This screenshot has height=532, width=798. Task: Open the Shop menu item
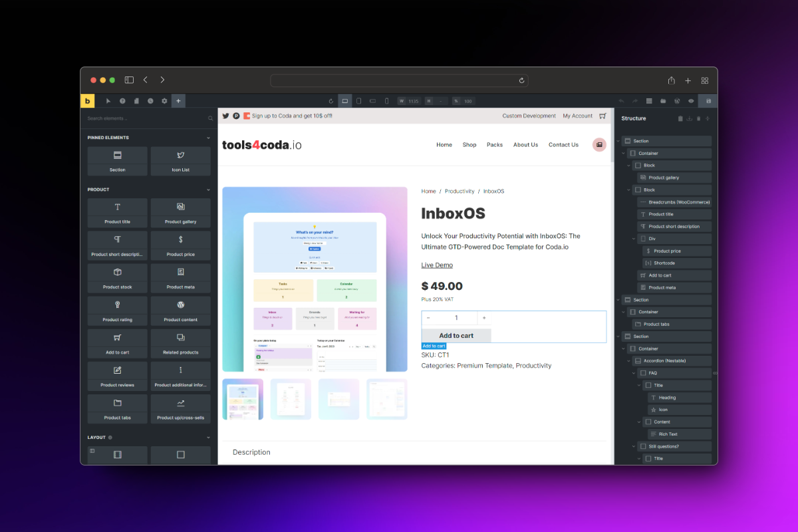pos(469,145)
